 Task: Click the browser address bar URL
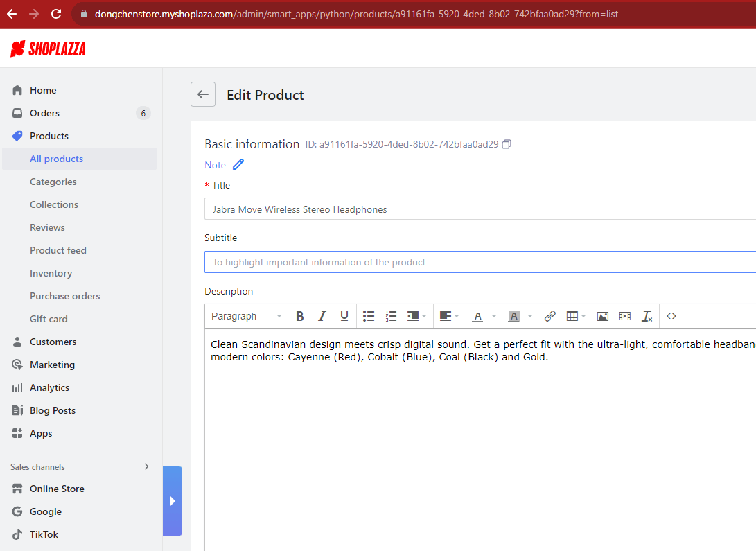pyautogui.click(x=356, y=14)
